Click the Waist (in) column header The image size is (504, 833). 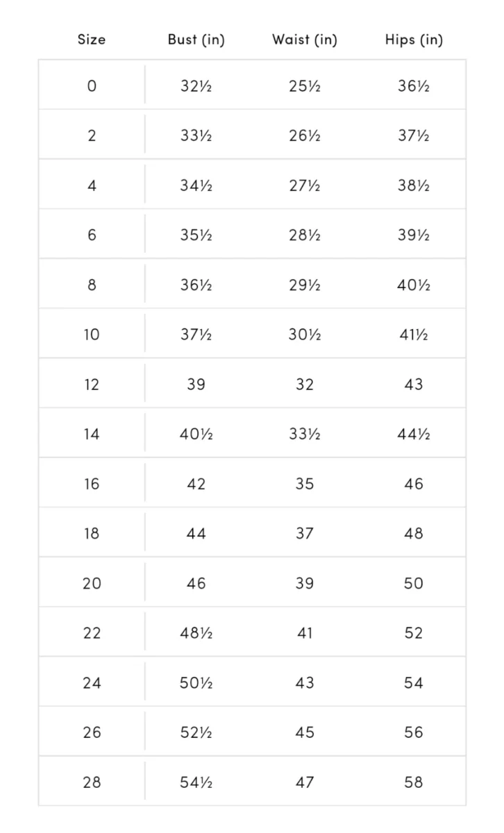point(304,40)
